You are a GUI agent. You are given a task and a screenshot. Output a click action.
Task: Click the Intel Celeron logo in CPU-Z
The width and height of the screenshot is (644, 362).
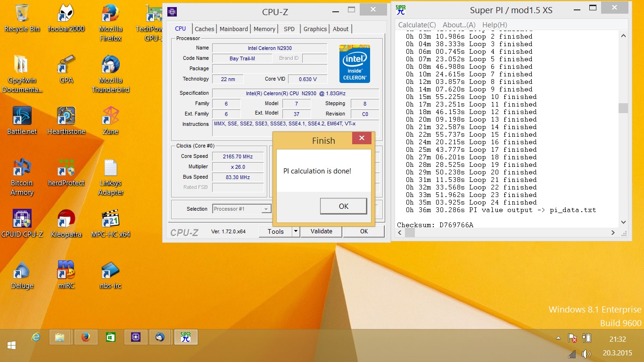click(x=355, y=64)
